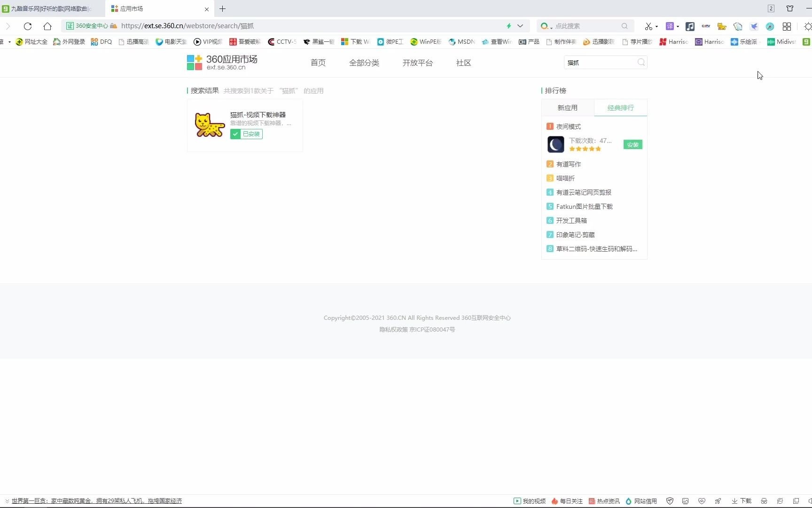Install the 夜间模式 extension
812x508 pixels.
point(633,144)
